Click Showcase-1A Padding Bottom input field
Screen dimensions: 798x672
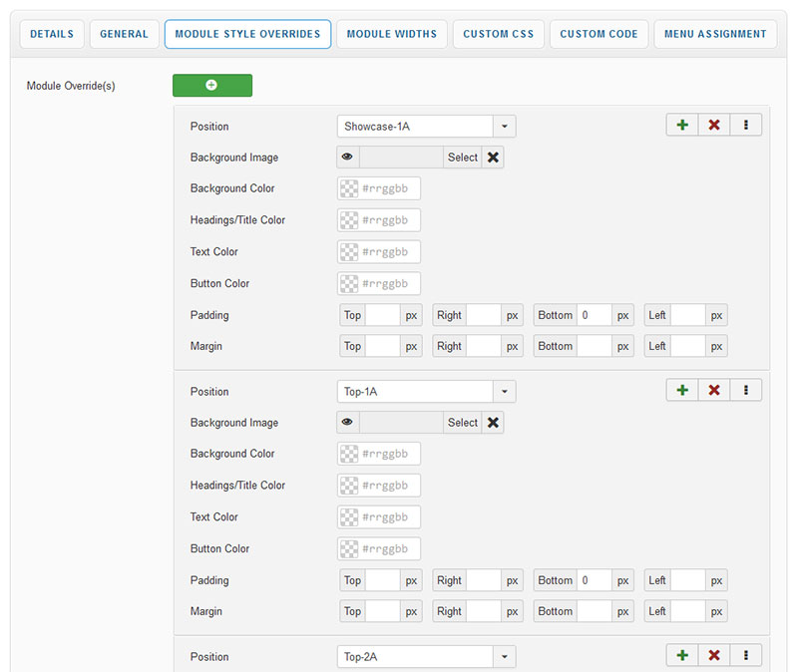tap(595, 316)
